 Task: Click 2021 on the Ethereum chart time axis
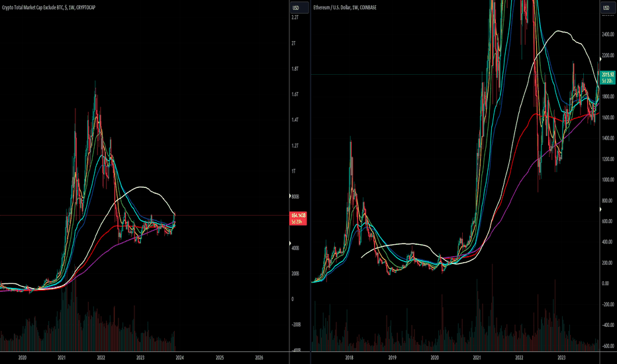(x=477, y=357)
